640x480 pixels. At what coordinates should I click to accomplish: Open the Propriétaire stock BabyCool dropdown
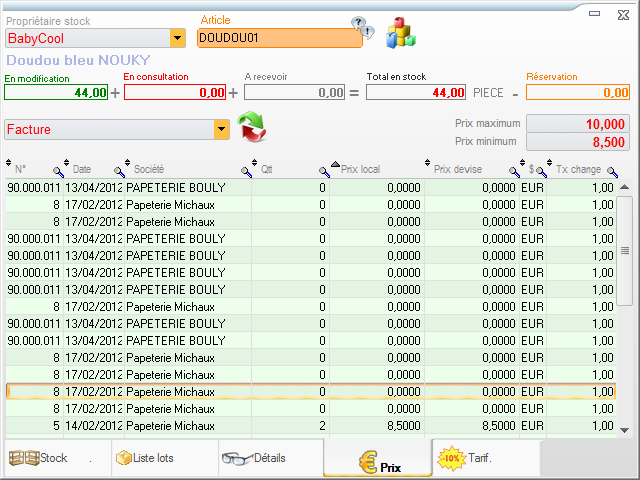(x=178, y=38)
